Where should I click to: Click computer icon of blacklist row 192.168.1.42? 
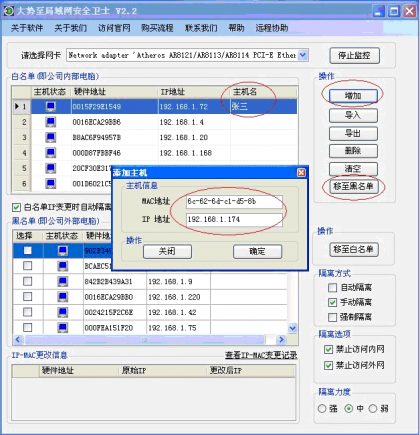(x=63, y=312)
